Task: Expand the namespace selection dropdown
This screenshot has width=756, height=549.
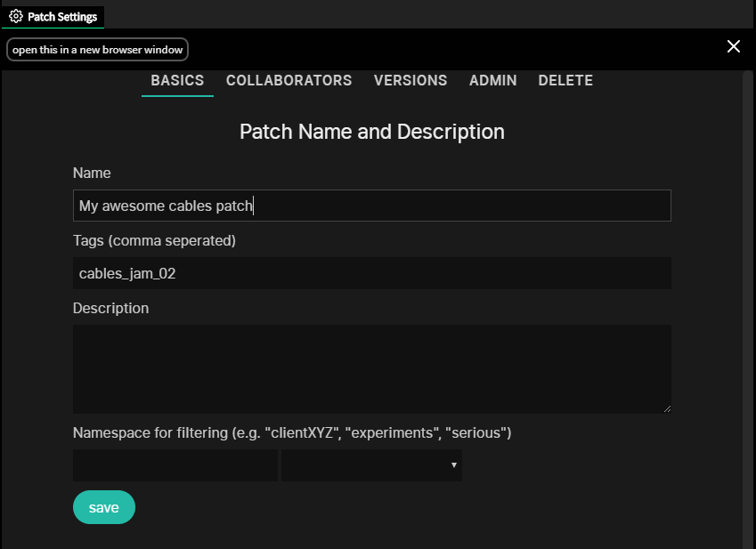Action: 371,465
